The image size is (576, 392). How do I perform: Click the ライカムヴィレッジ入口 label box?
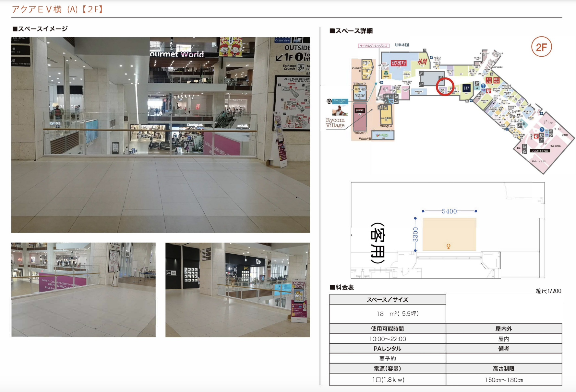point(374,46)
